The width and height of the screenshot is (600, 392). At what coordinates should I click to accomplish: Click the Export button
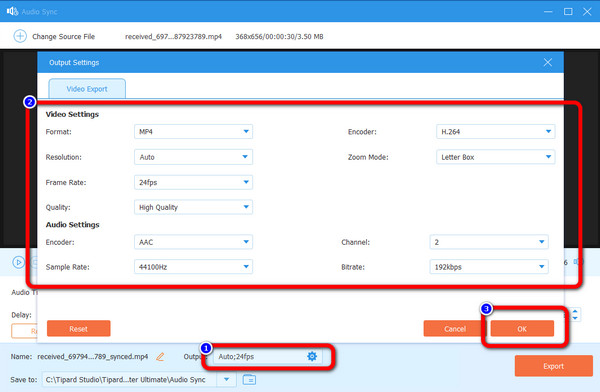[x=553, y=366]
